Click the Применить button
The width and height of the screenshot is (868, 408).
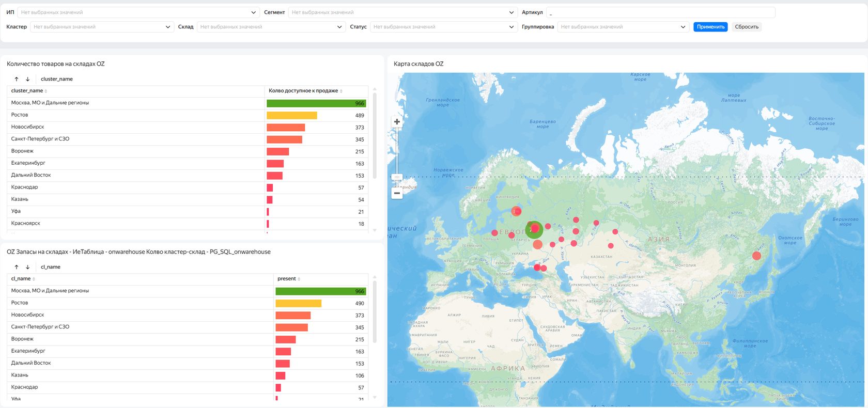click(x=710, y=27)
